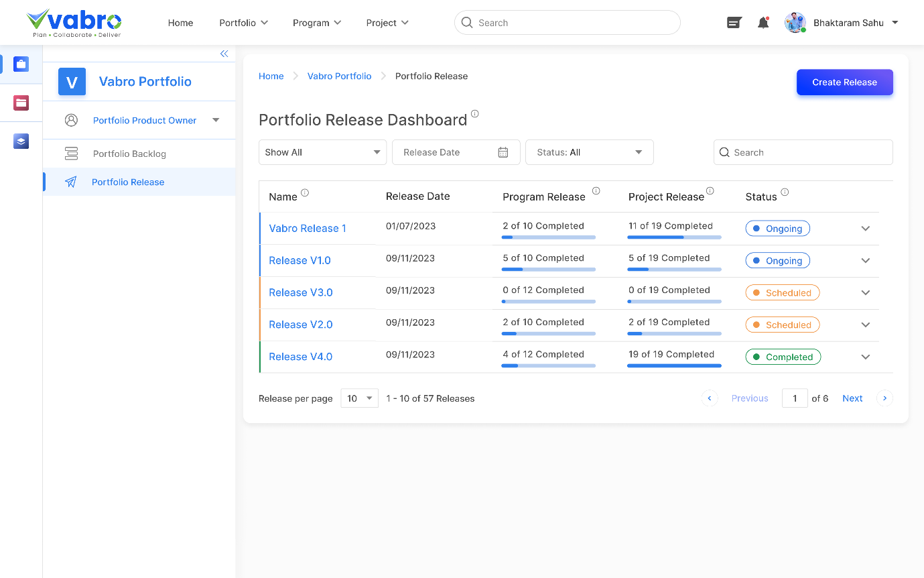924x578 pixels.
Task: Open the Vabro Release 1 link
Action: pyautogui.click(x=308, y=229)
